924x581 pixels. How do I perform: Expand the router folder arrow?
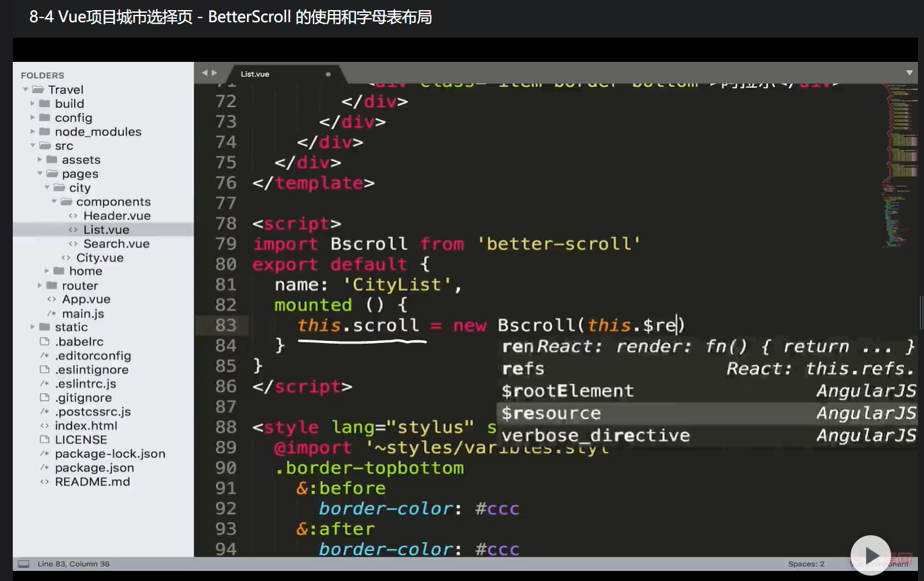click(x=40, y=286)
